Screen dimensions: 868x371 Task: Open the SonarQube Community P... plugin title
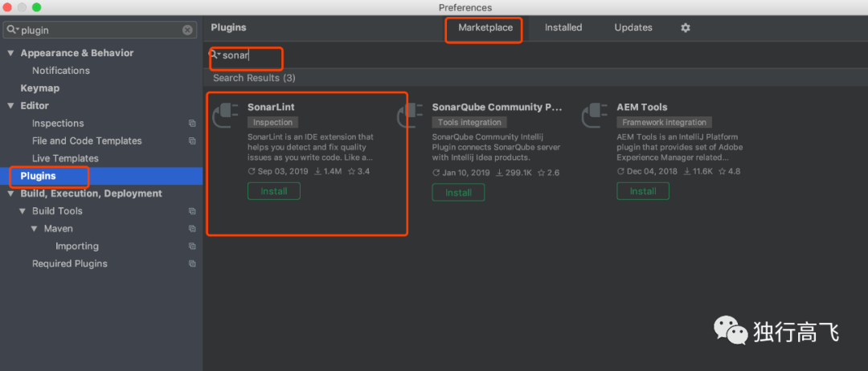coord(497,108)
